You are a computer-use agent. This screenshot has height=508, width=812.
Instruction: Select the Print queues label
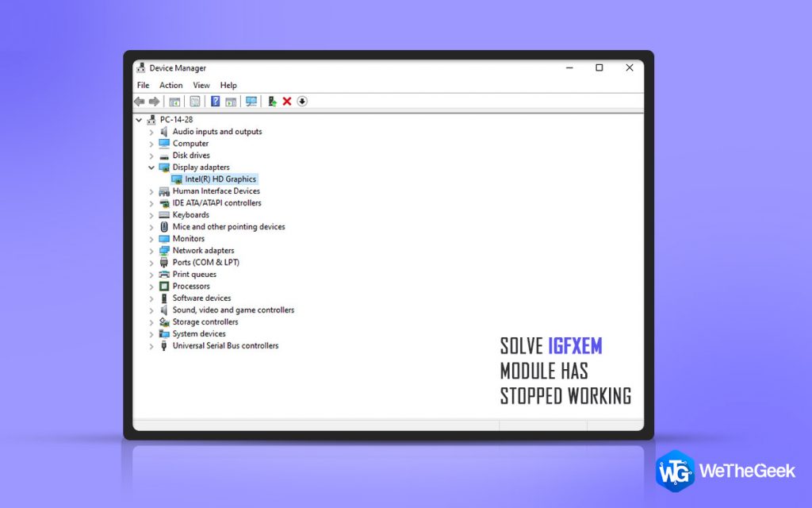[194, 275]
